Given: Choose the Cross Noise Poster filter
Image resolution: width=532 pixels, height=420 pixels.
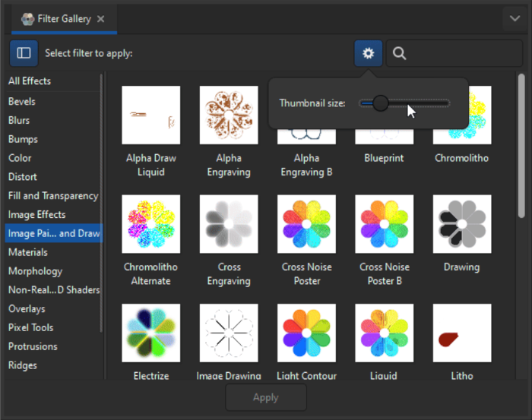Looking at the screenshot, I should click(306, 224).
